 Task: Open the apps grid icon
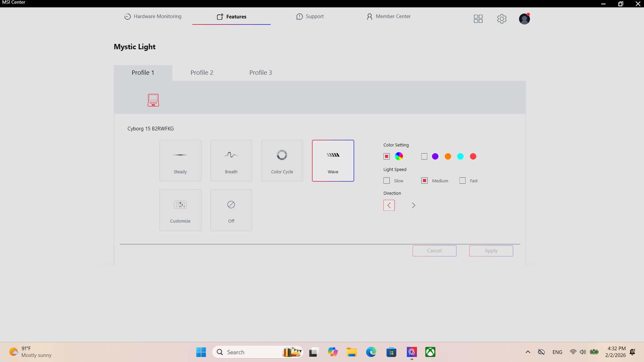pos(478,19)
